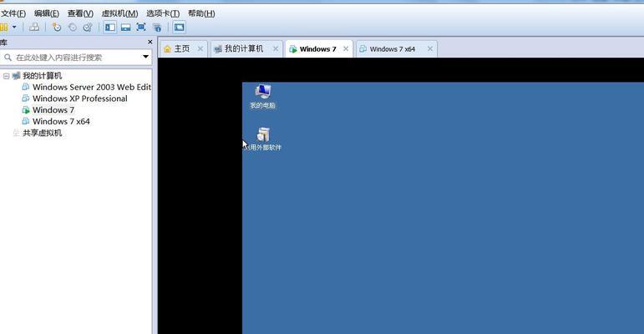Close the library panel
This screenshot has height=334, width=644.
click(150, 42)
